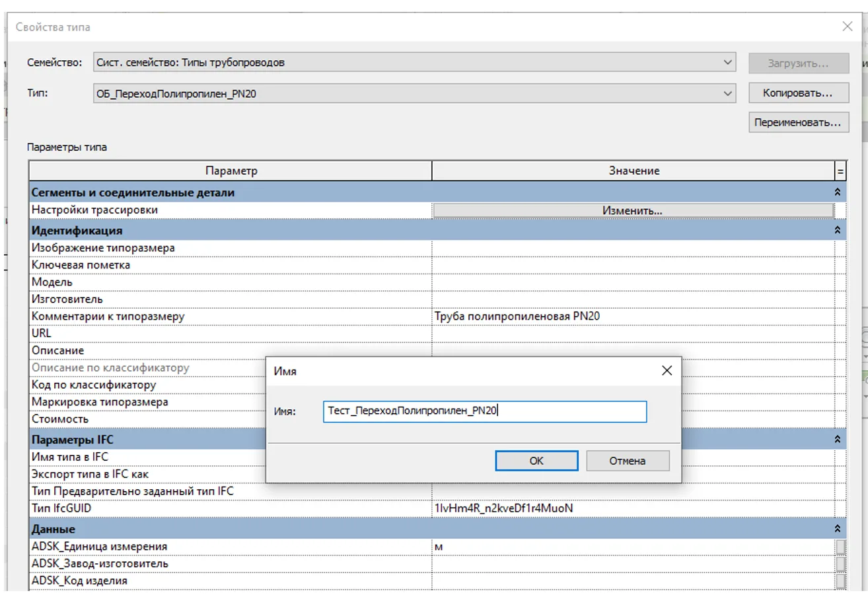Click OK in the Имя dialog
Screen dimensions: 868x595
tap(536, 461)
